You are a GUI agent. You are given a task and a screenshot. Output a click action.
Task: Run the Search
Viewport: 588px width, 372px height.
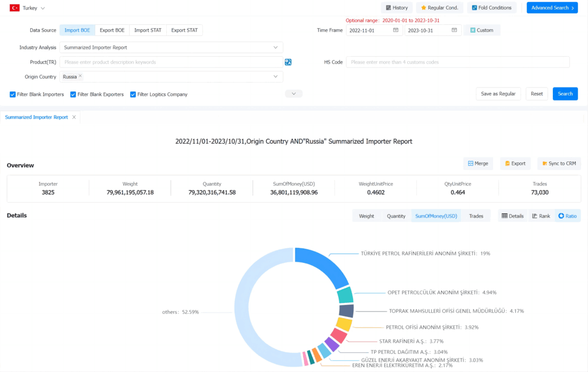coord(565,94)
